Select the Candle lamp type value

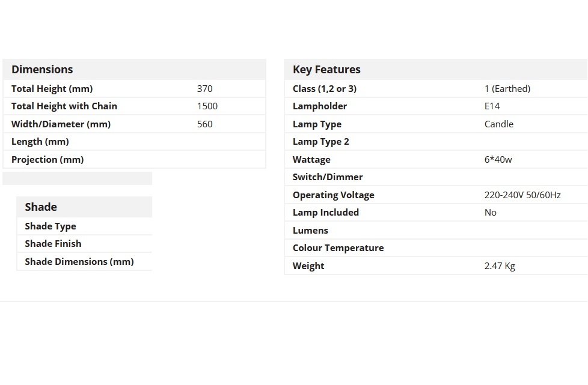(499, 124)
